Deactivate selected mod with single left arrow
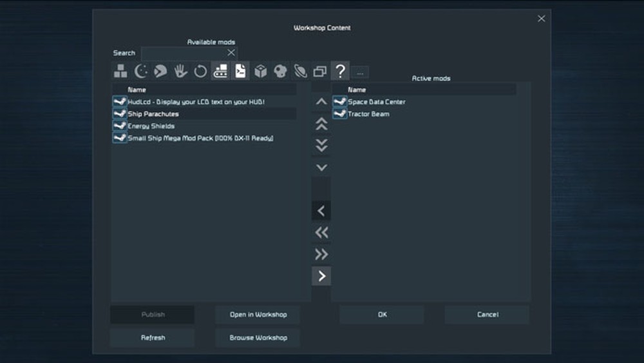Image resolution: width=644 pixels, height=363 pixels. (321, 211)
